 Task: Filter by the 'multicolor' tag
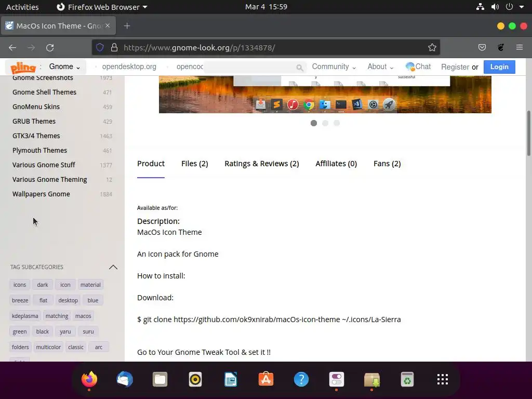(48, 347)
